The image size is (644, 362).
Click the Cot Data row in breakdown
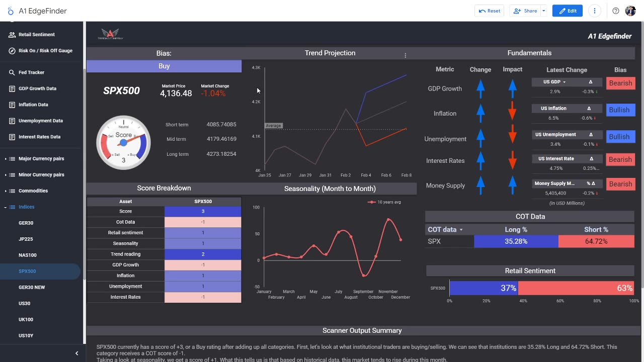(164, 222)
